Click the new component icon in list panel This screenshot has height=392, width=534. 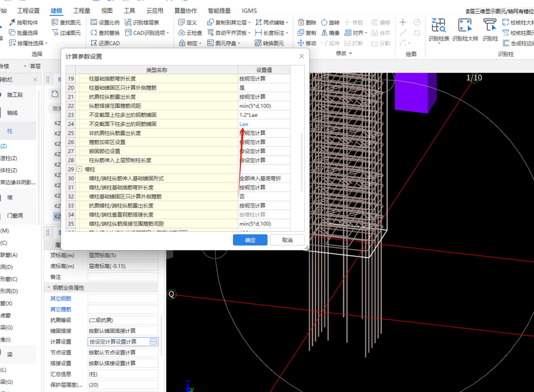[x=55, y=94]
